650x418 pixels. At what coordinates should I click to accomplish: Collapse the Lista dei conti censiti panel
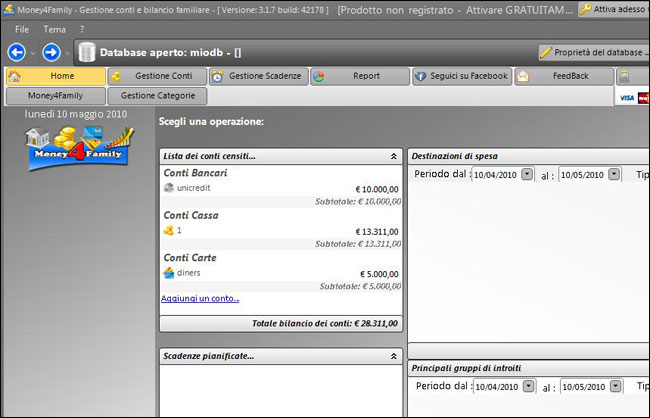point(393,156)
